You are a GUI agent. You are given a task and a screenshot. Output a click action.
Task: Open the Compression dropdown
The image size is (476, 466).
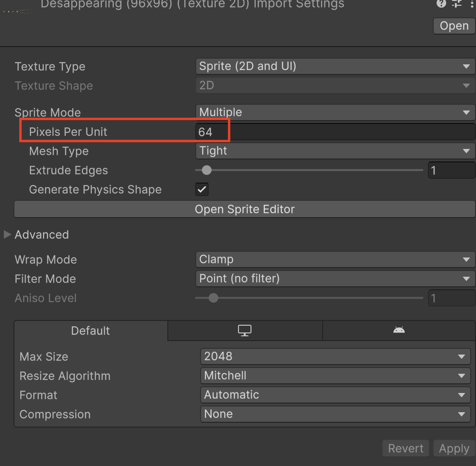pyautogui.click(x=335, y=414)
